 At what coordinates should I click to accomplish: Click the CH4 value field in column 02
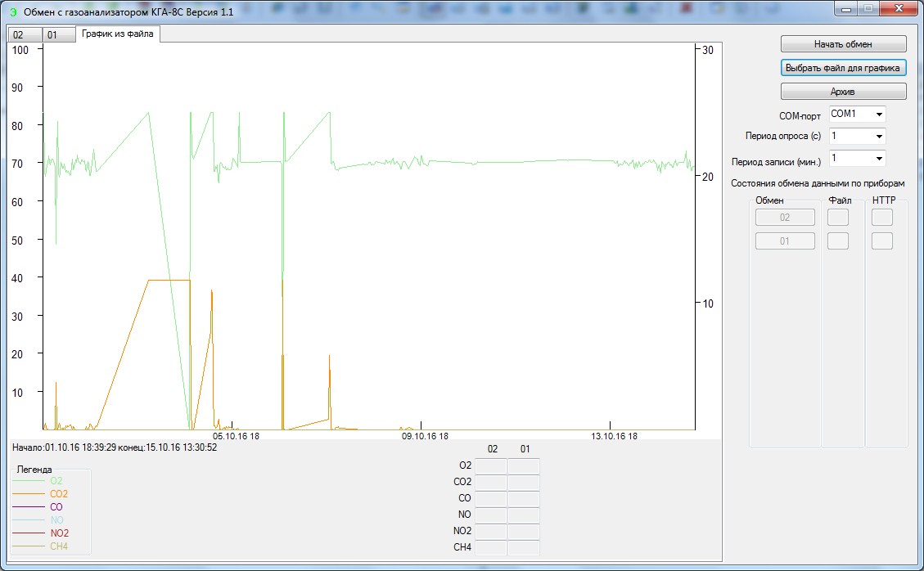tap(491, 547)
